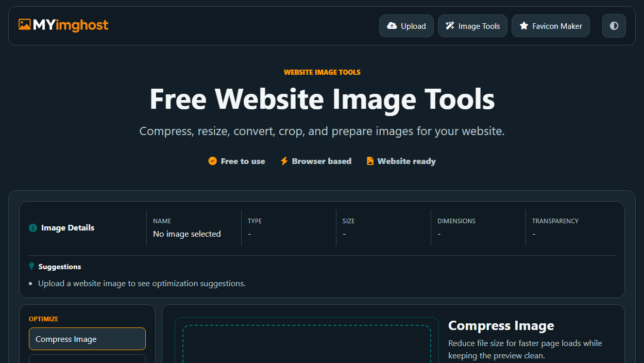Click the 'Free to use' badge text
644x363 pixels.
point(243,161)
